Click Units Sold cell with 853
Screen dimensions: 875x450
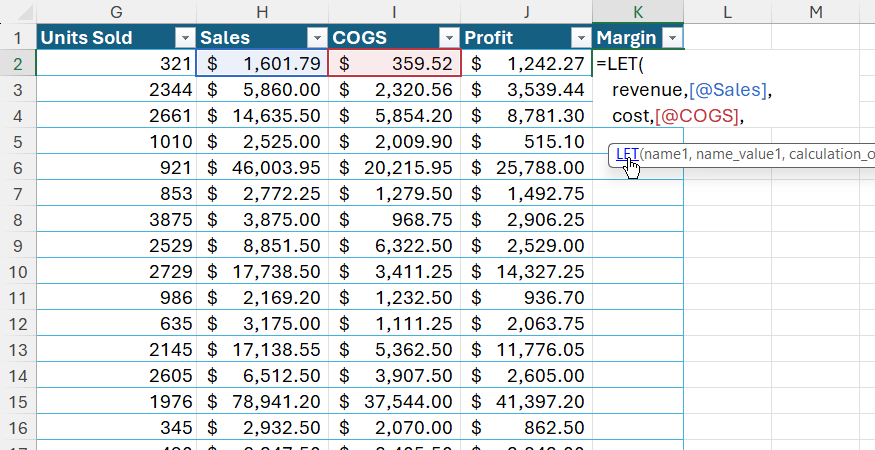116,194
